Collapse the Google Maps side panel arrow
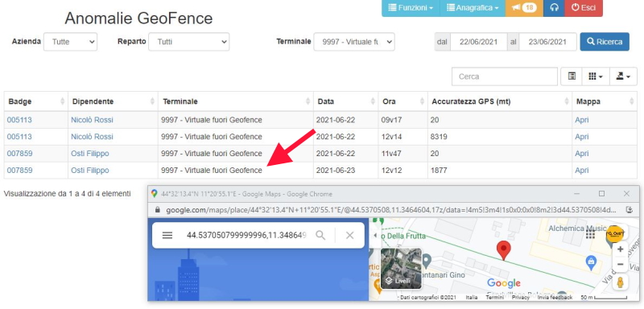The width and height of the screenshot is (644, 309). (x=374, y=236)
